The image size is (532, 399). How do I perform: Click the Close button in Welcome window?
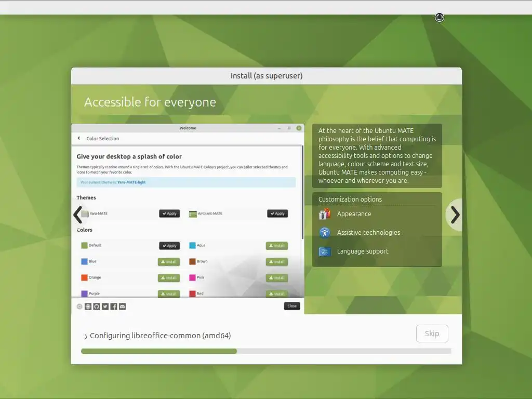[x=292, y=306]
